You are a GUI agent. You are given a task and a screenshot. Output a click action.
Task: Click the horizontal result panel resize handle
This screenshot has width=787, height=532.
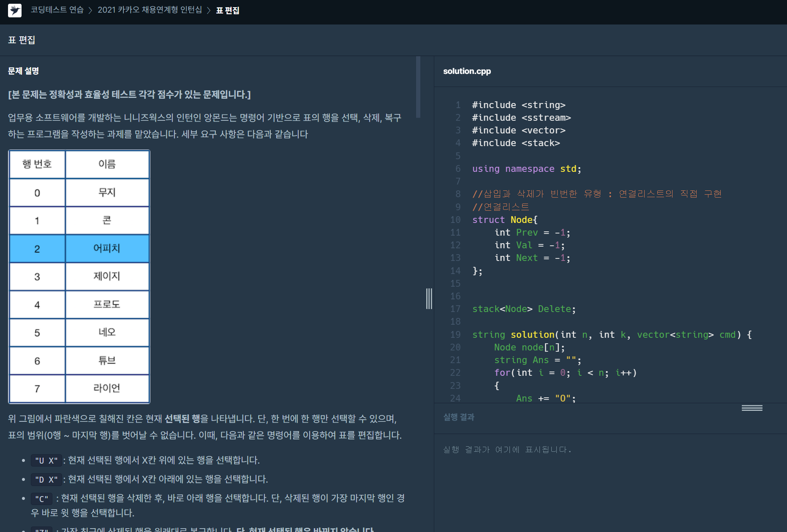coord(752,408)
